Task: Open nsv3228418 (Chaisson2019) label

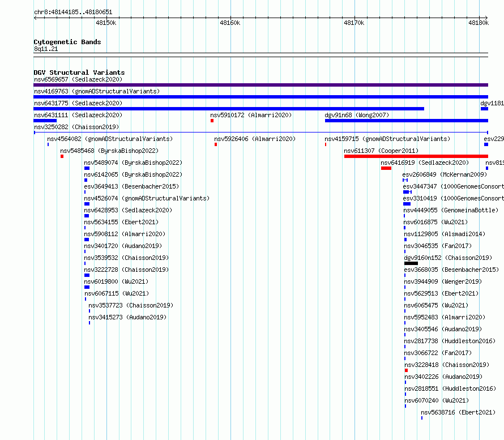Action: 447,365
